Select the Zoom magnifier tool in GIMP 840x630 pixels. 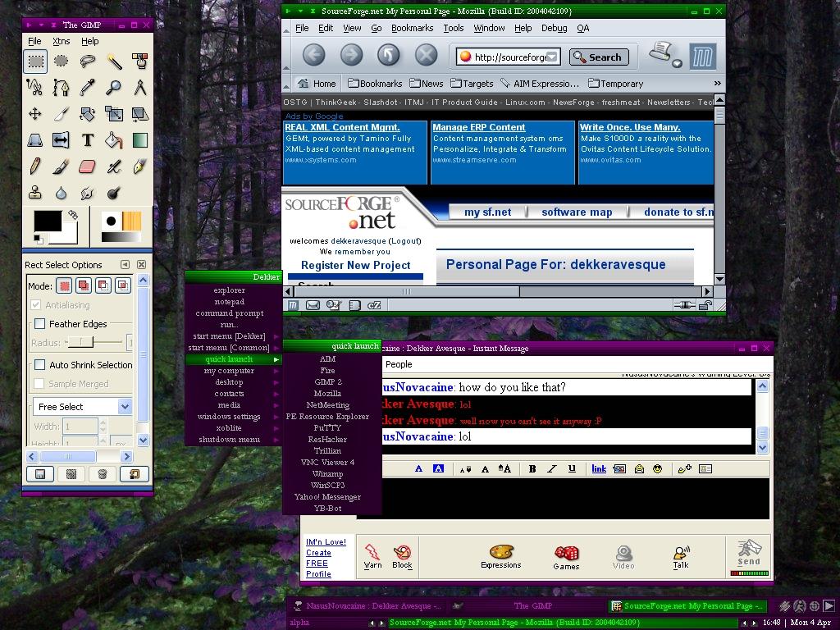pyautogui.click(x=113, y=87)
